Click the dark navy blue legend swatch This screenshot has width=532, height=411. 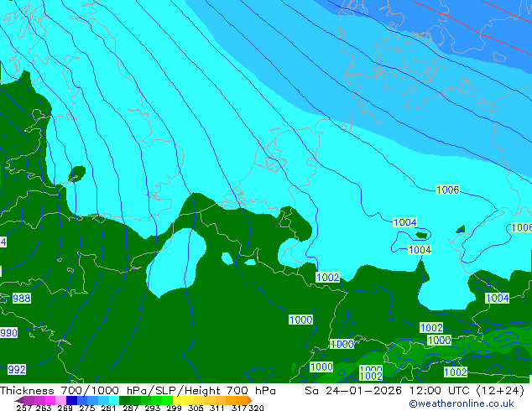coord(71,400)
